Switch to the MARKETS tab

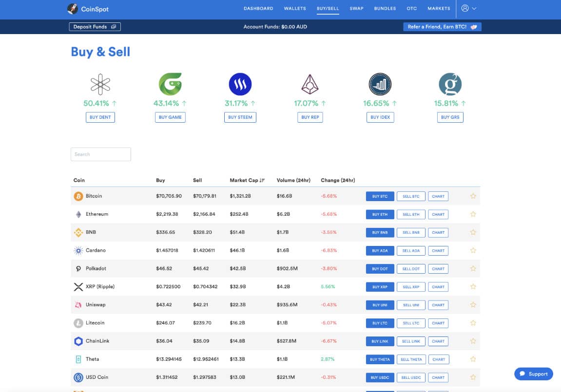(x=438, y=8)
